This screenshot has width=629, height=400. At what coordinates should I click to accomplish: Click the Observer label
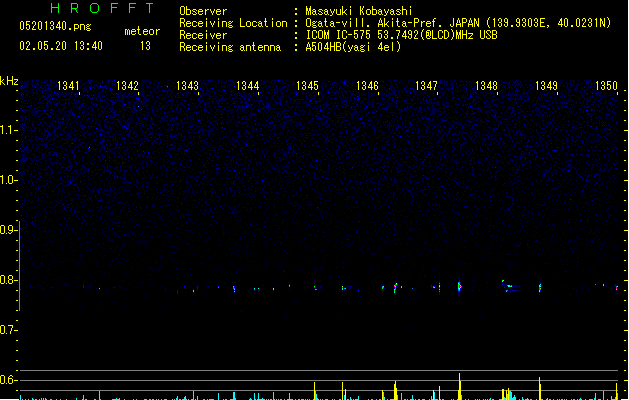tap(203, 11)
